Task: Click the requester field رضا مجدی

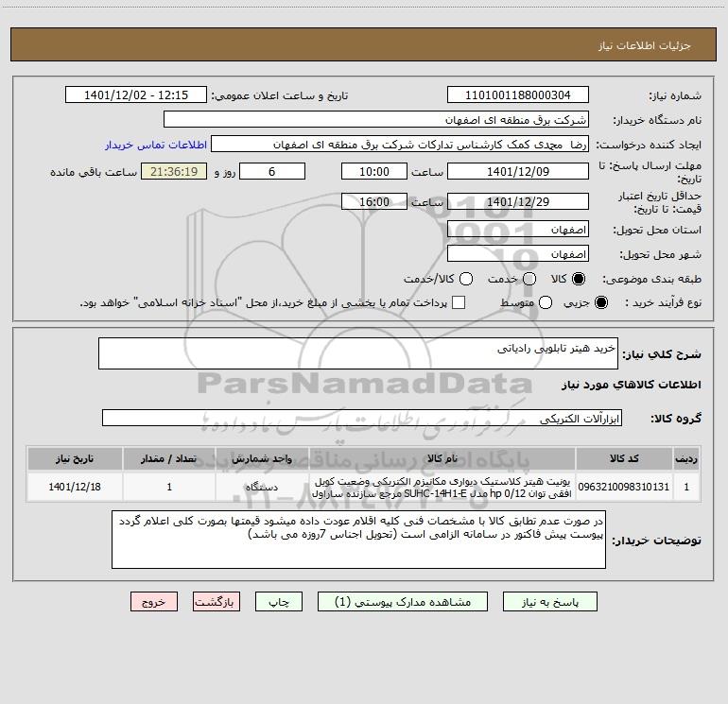Action: [x=400, y=145]
